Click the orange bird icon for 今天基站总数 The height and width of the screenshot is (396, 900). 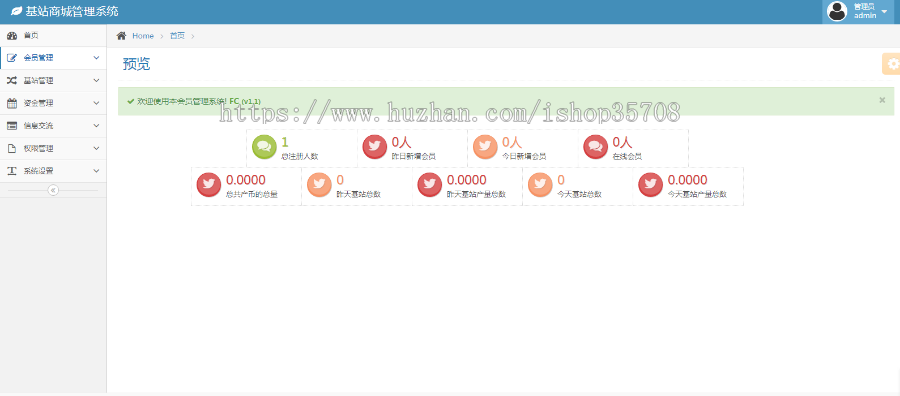pos(540,185)
